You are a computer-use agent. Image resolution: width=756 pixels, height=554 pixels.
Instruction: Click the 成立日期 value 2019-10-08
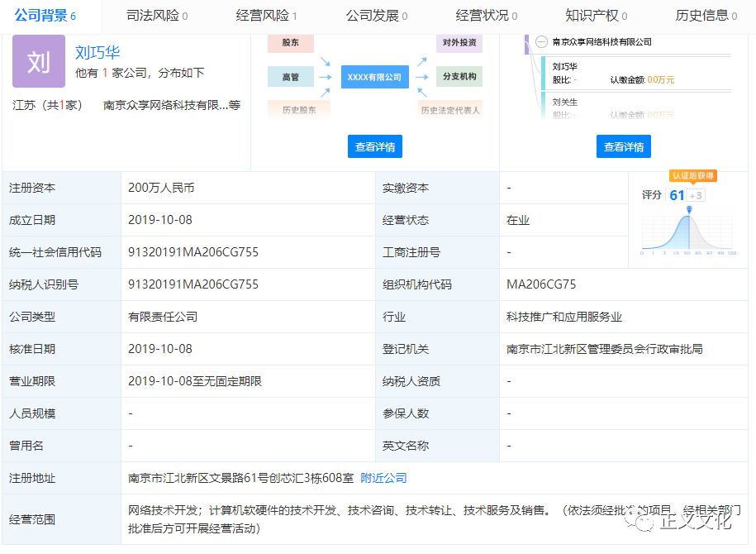[x=160, y=220]
